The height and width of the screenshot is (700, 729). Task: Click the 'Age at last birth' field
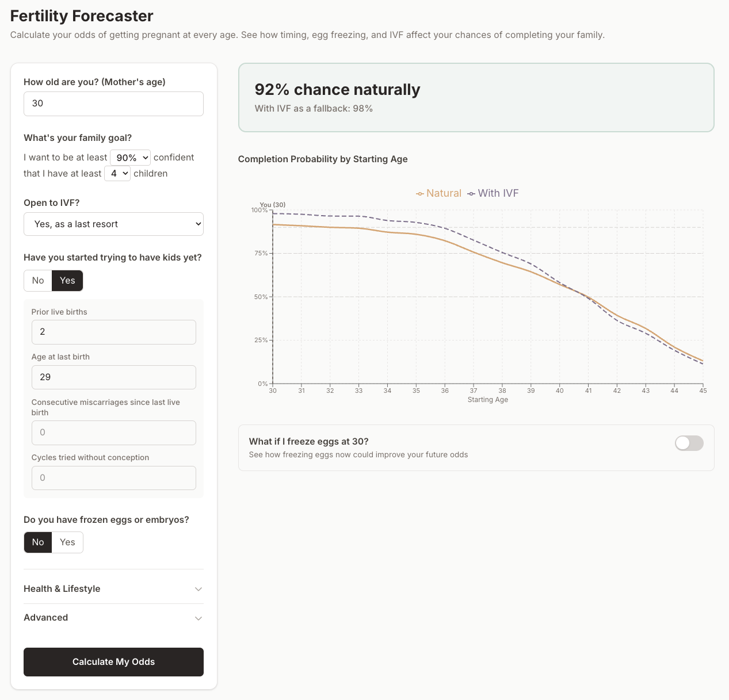point(113,377)
